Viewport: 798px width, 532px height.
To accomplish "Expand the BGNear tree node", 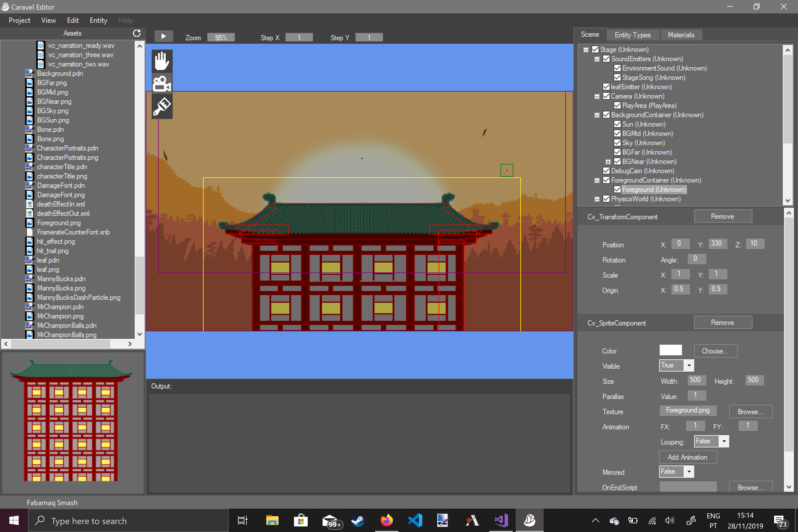I will click(608, 162).
